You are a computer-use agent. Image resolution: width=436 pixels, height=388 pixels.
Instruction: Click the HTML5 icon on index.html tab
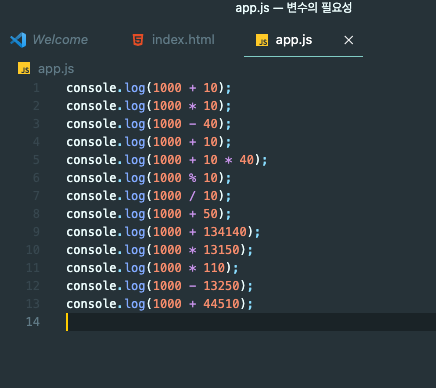click(x=138, y=40)
